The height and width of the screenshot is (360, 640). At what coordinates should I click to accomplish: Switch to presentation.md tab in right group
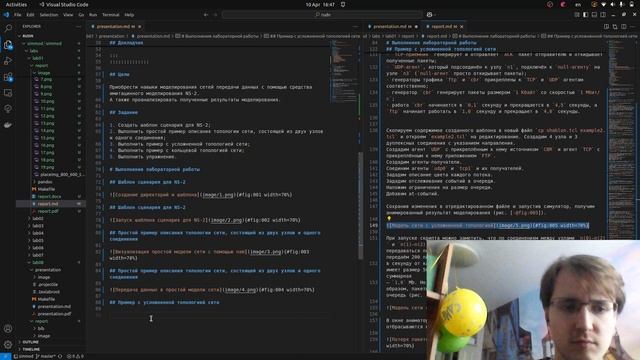pyautogui.click(x=393, y=27)
